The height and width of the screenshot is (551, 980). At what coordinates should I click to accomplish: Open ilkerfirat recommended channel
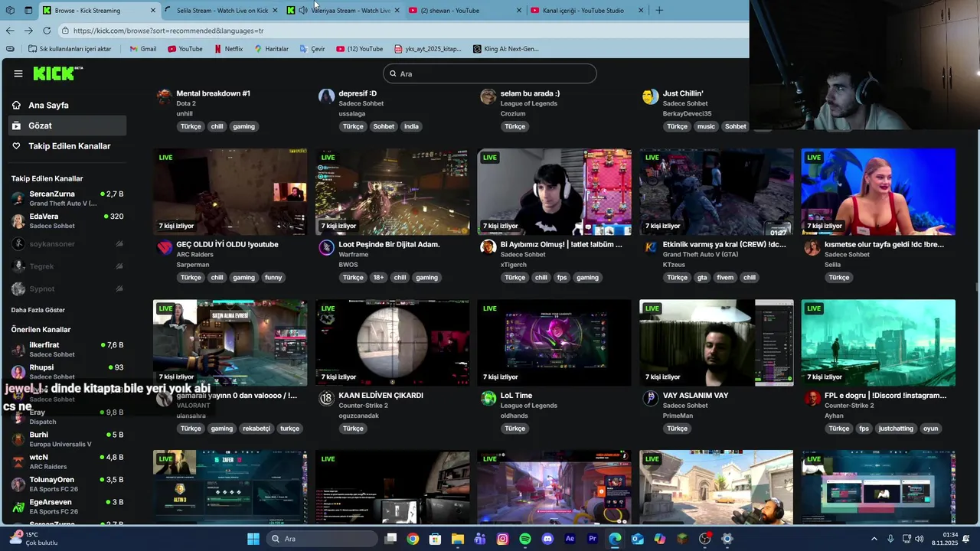67,350
